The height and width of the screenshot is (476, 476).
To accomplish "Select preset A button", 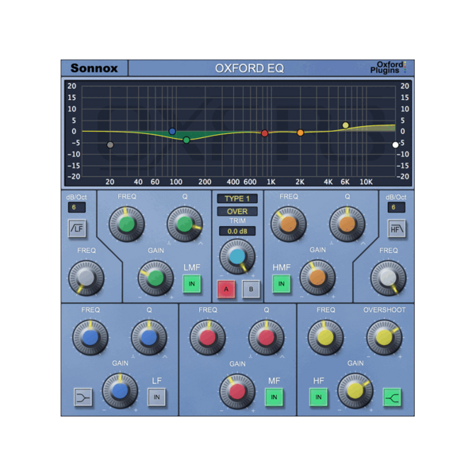I will coord(226,290).
